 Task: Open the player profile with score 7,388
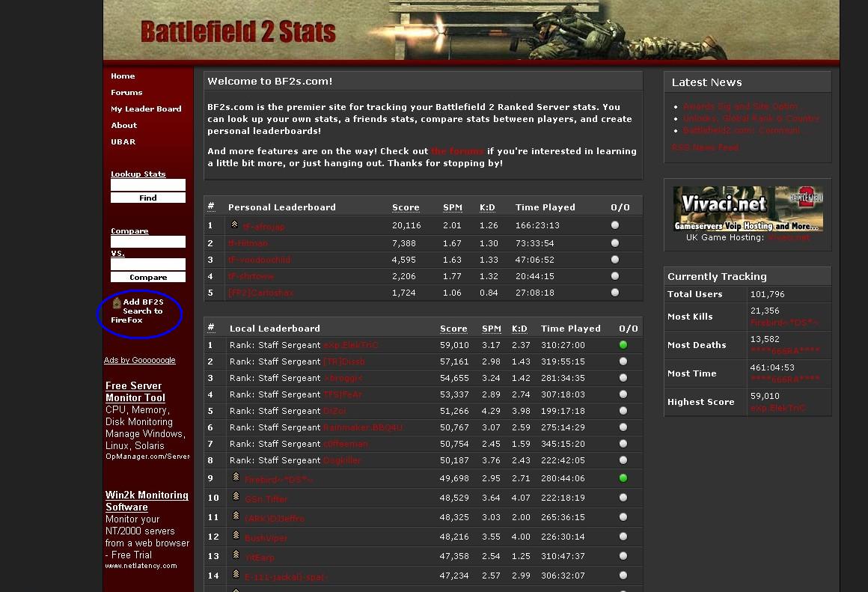248,243
